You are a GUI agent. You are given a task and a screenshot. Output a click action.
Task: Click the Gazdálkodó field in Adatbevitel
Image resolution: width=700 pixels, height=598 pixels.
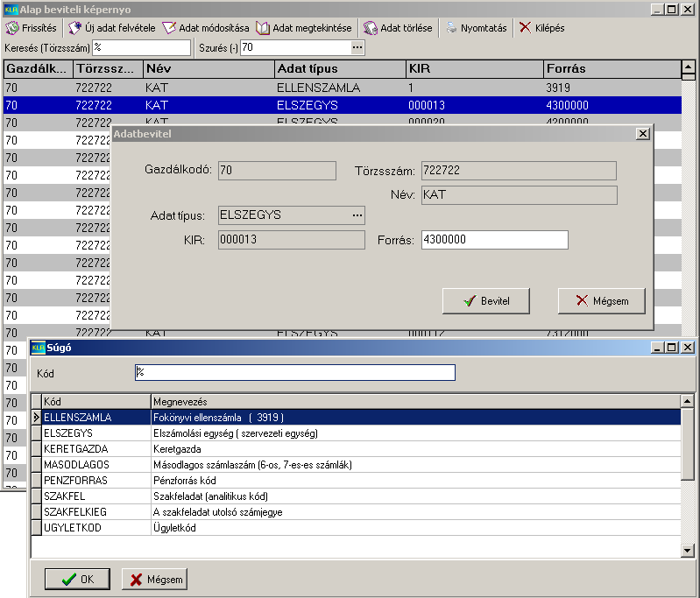277,171
